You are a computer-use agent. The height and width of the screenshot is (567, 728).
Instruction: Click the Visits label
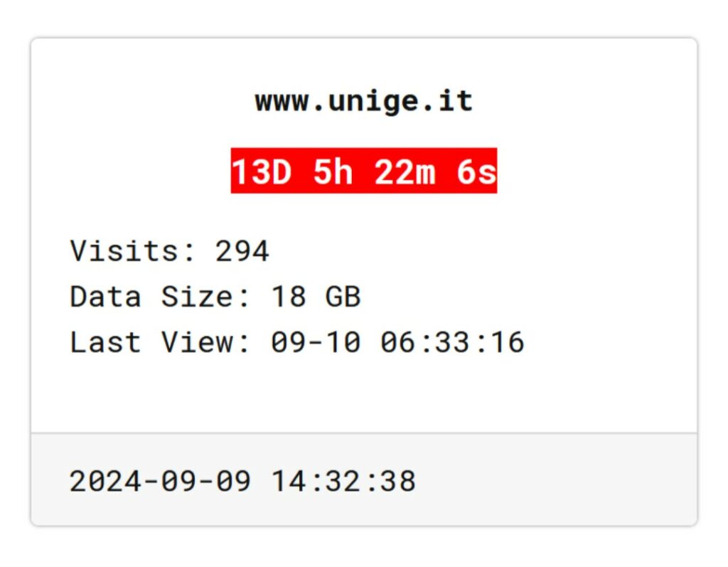pos(132,251)
